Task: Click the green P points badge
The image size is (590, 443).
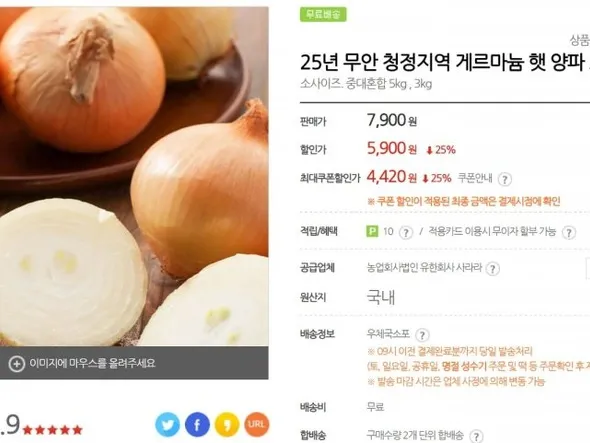Action: 372,231
